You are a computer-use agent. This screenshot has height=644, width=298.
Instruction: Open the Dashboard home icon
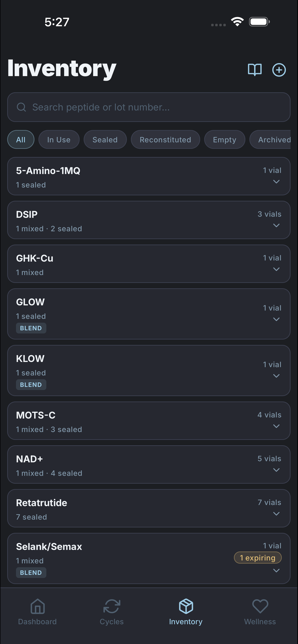click(38, 606)
